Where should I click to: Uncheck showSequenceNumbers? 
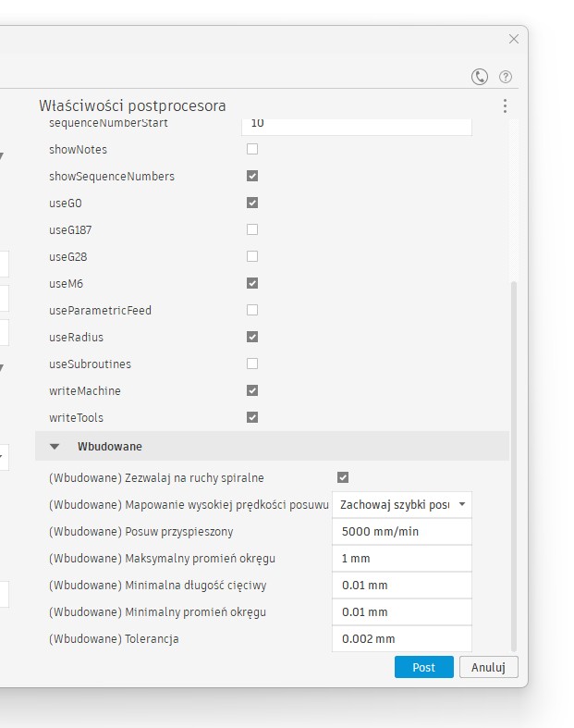(x=252, y=176)
